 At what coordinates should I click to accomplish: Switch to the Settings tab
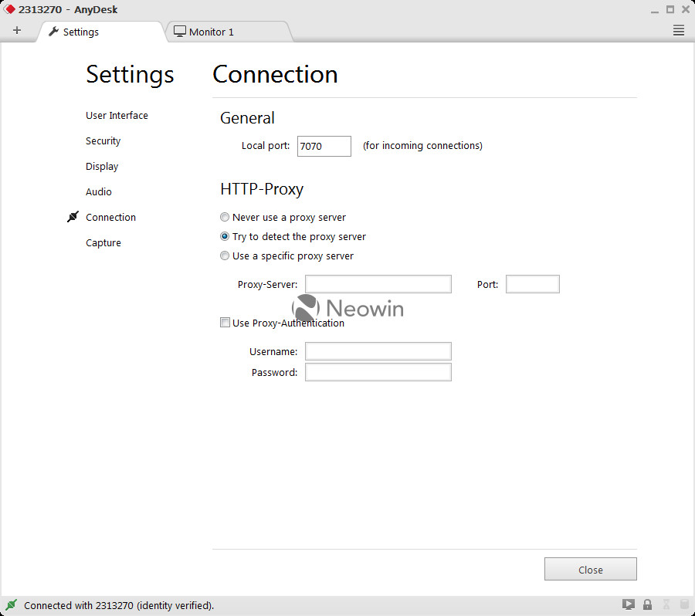[102, 32]
